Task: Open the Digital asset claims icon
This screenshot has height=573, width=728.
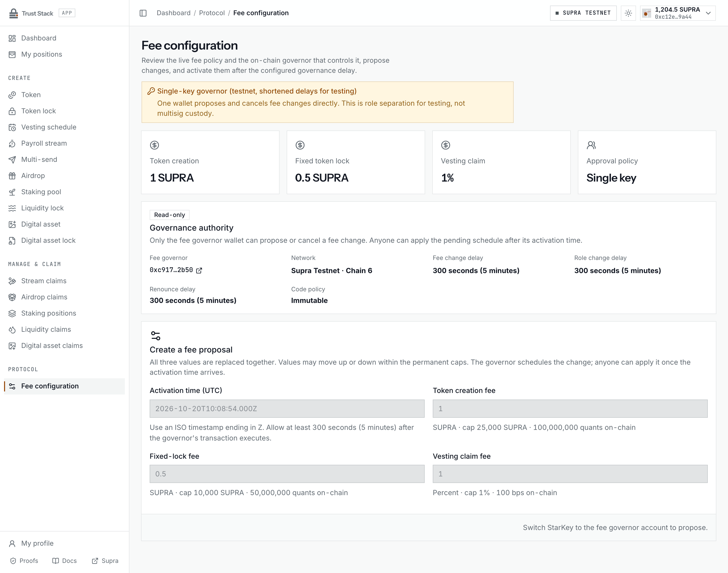Action: (12, 346)
